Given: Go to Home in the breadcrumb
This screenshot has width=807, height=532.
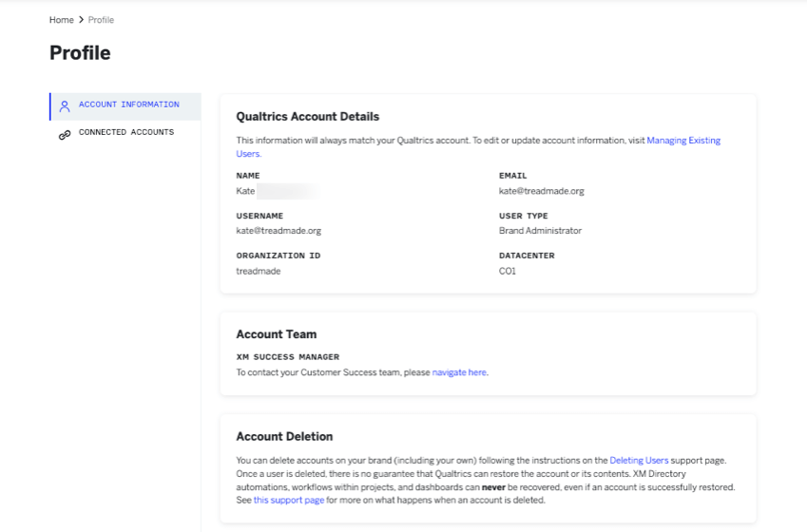Looking at the screenshot, I should click(x=61, y=20).
